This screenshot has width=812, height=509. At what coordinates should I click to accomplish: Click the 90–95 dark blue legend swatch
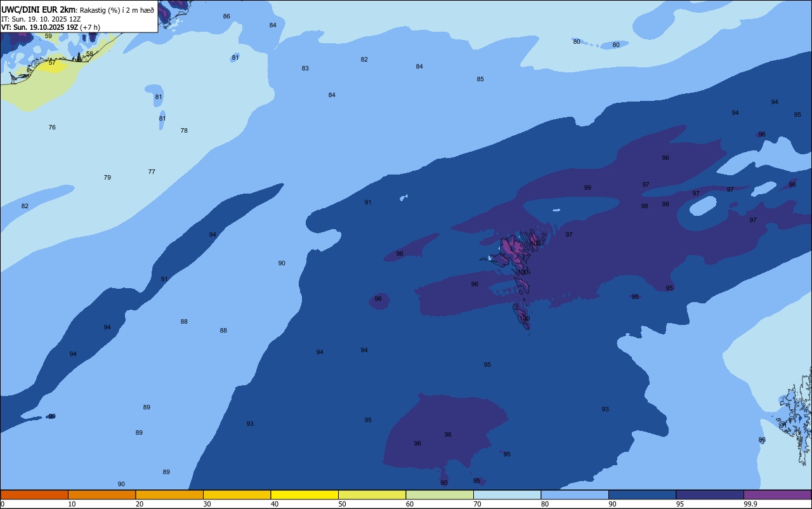click(642, 494)
